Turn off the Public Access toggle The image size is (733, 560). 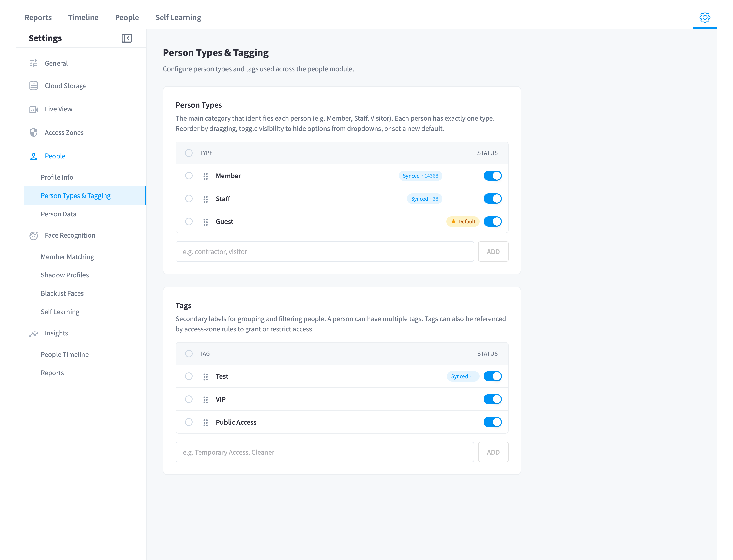492,422
